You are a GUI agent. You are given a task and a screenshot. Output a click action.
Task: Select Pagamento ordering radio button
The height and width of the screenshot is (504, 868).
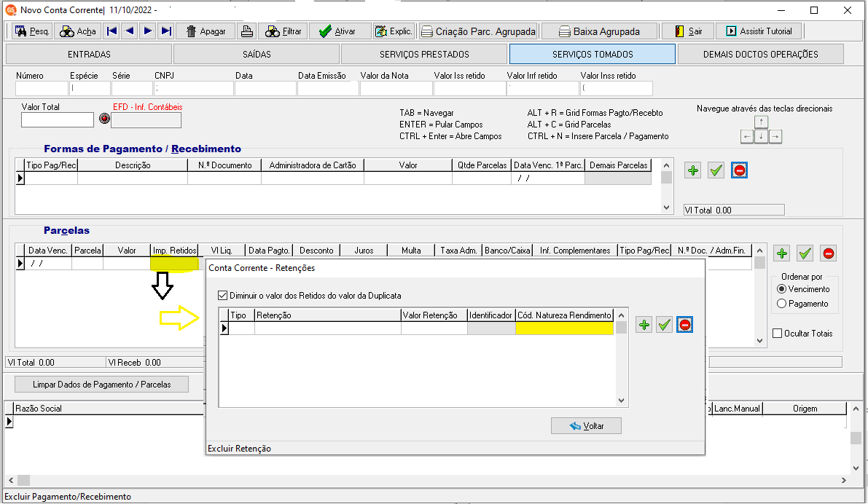[x=782, y=304]
